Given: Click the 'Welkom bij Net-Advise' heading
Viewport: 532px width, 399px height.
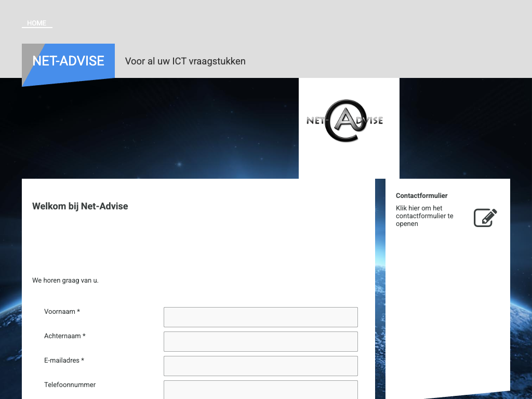Looking at the screenshot, I should click(80, 206).
